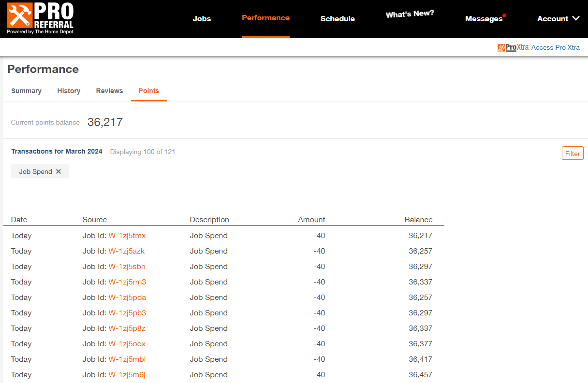Select the Account dropdown chevron

(576, 18)
